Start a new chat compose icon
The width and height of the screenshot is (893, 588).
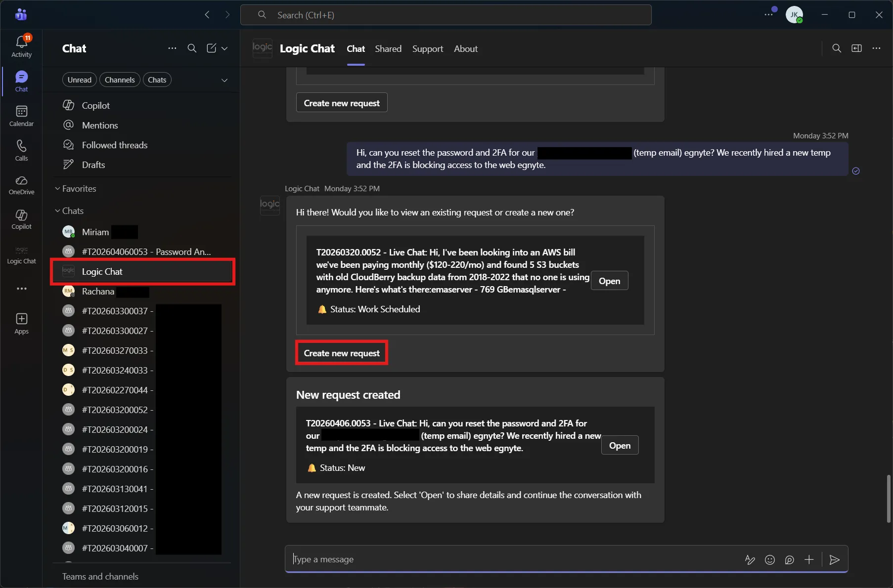tap(211, 48)
